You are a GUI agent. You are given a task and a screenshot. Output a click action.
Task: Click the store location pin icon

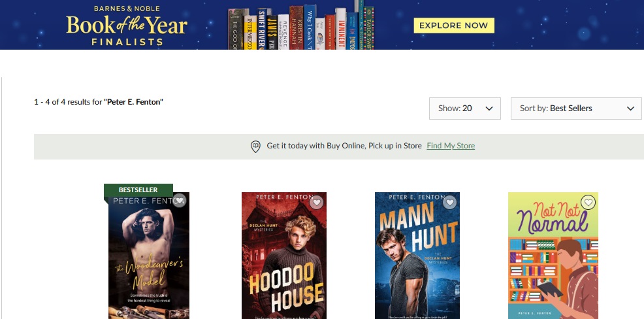coord(255,146)
